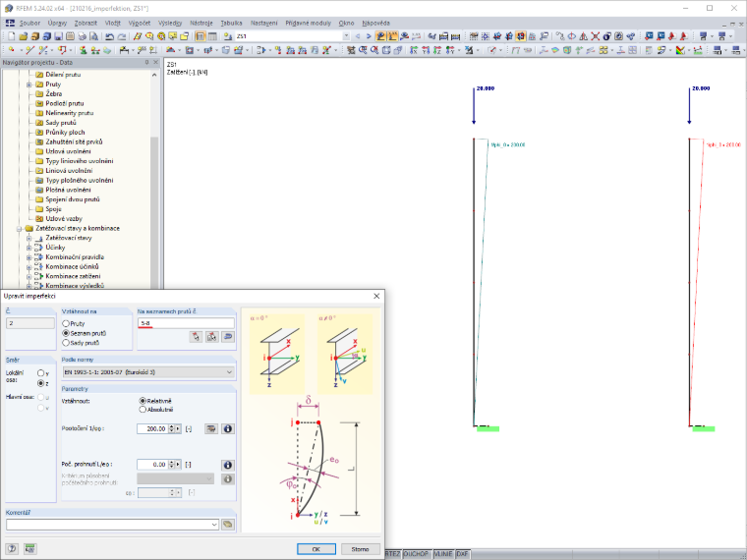747x560 pixels.
Task: Open the ZS1 load case dropdown
Action: [x=346, y=36]
